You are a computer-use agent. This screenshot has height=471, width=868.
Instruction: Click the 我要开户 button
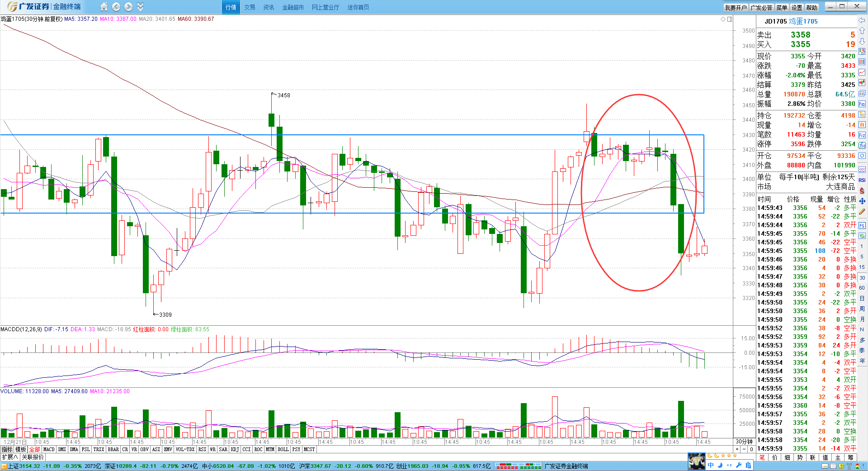pos(736,8)
